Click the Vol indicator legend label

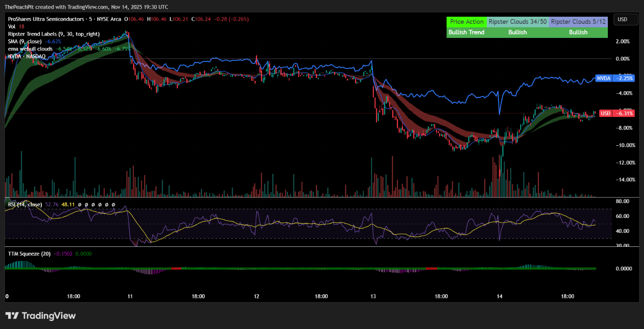pos(12,27)
